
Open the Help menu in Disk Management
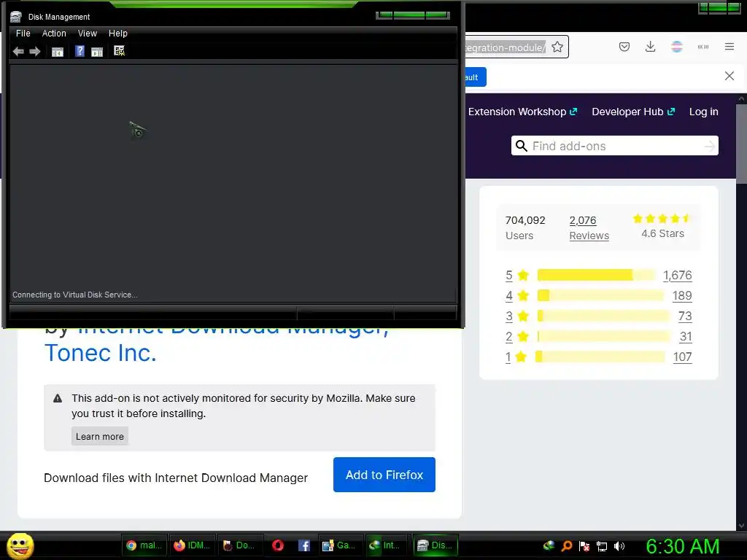117,34
